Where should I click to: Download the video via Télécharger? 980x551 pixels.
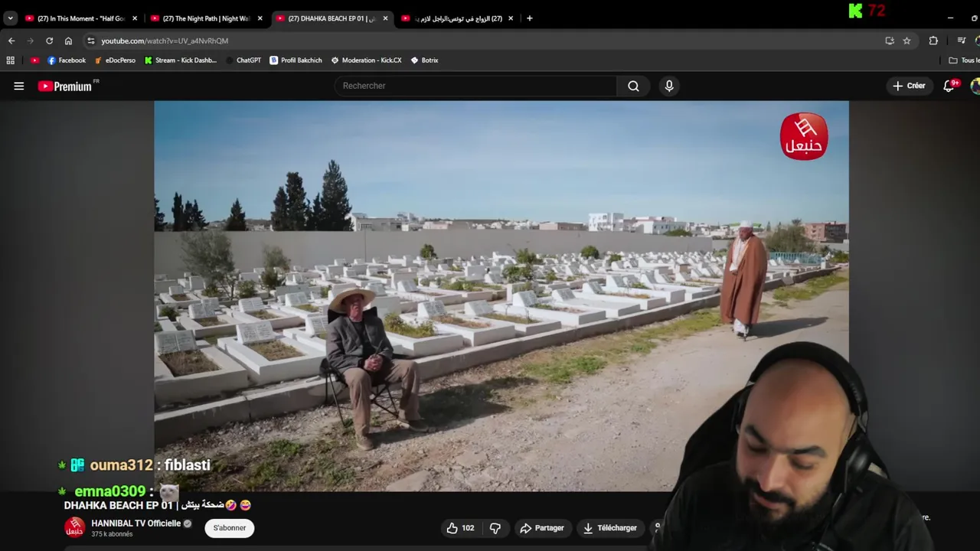click(x=609, y=528)
